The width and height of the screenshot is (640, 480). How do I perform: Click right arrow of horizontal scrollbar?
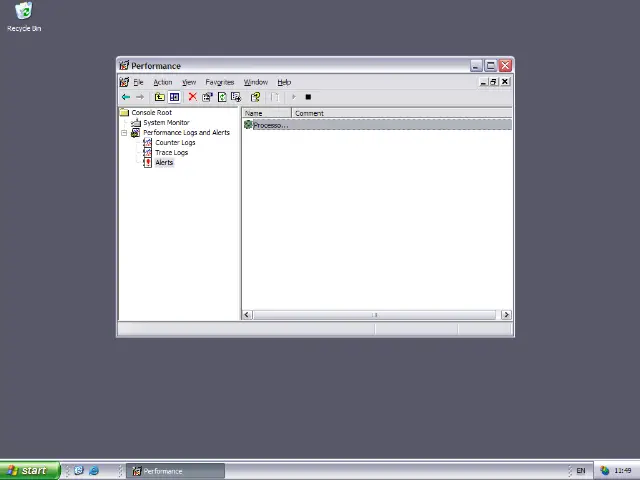(x=506, y=315)
